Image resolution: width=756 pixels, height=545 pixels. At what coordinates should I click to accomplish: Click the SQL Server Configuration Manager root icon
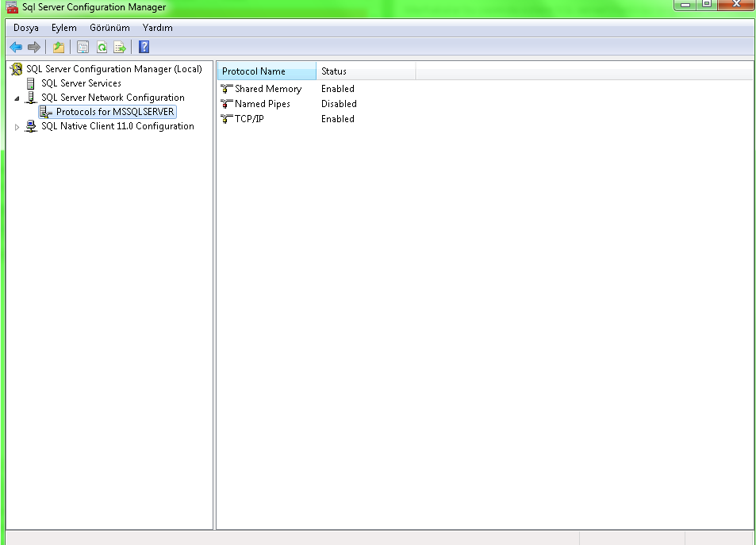pos(17,69)
